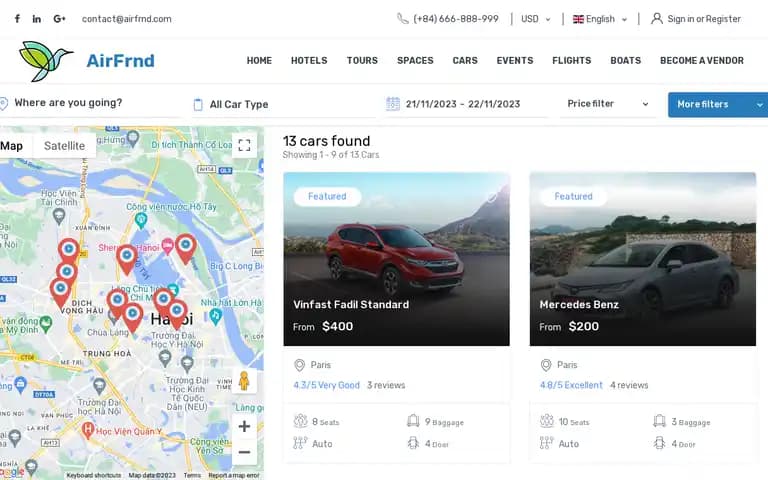Click Featured badge on Mercedes card

pos(574,196)
